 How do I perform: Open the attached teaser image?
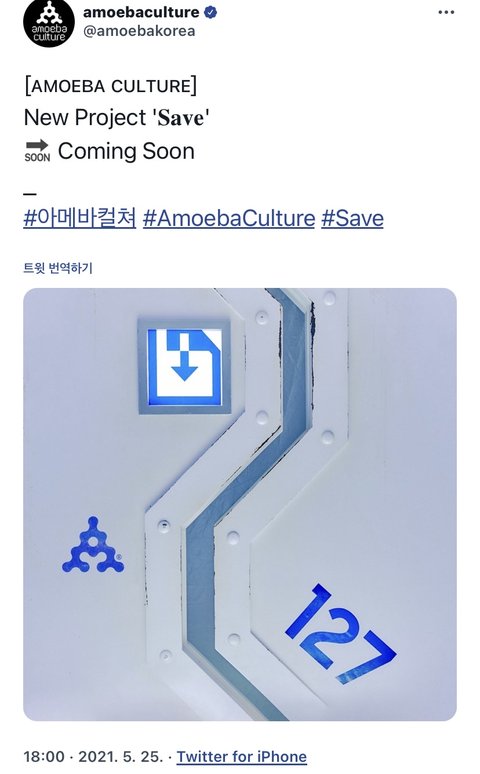pyautogui.click(x=240, y=504)
